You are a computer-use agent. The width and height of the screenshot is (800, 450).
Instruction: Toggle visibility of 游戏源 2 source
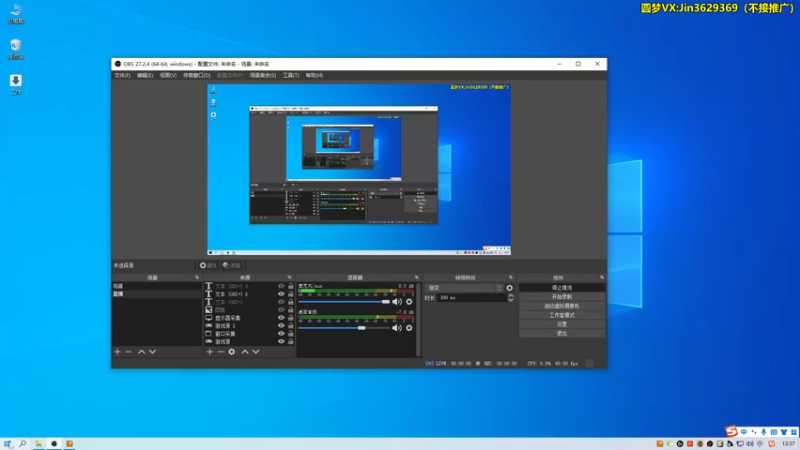281,326
